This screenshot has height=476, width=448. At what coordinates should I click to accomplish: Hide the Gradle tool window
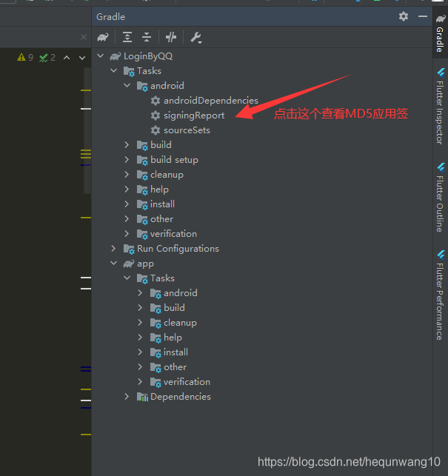click(x=423, y=16)
